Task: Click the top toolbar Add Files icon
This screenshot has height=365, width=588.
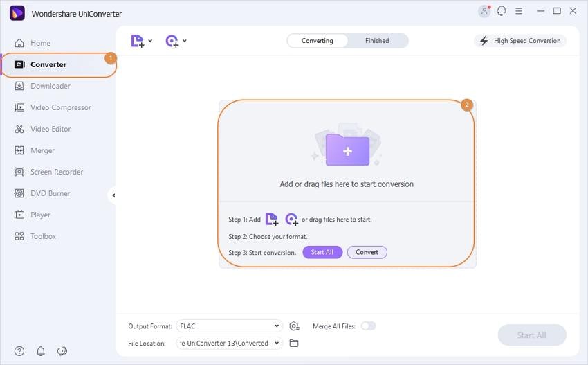Action: tap(138, 41)
